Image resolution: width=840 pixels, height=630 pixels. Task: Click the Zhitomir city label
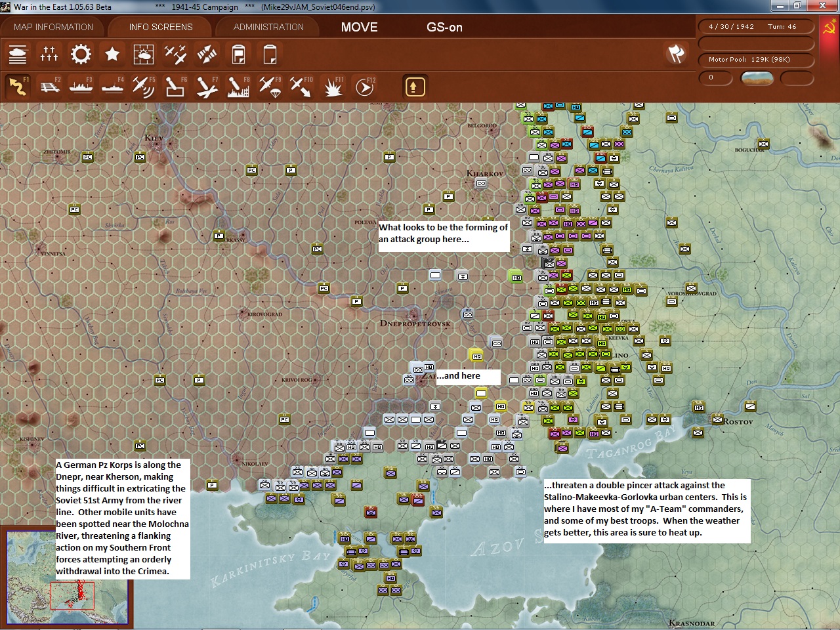(x=57, y=152)
